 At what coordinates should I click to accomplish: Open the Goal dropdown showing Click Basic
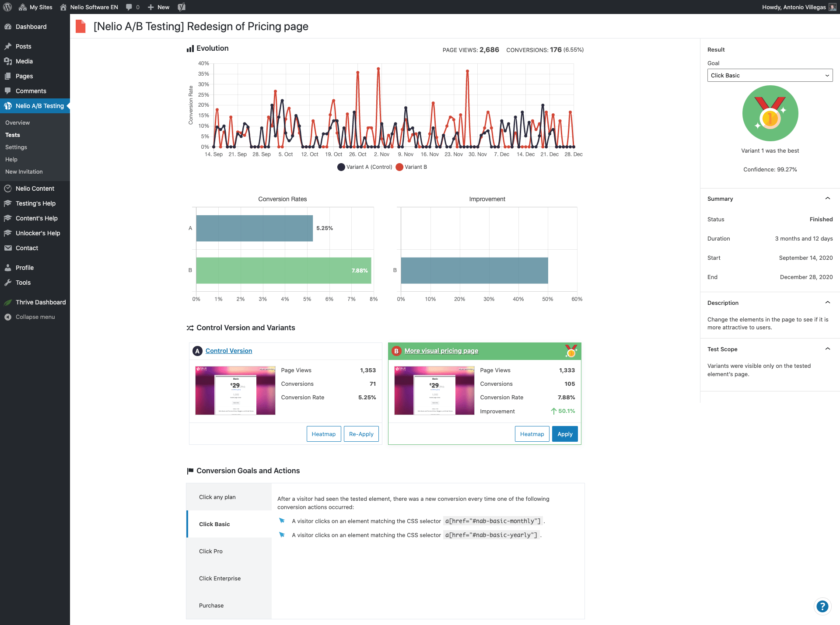click(x=770, y=75)
